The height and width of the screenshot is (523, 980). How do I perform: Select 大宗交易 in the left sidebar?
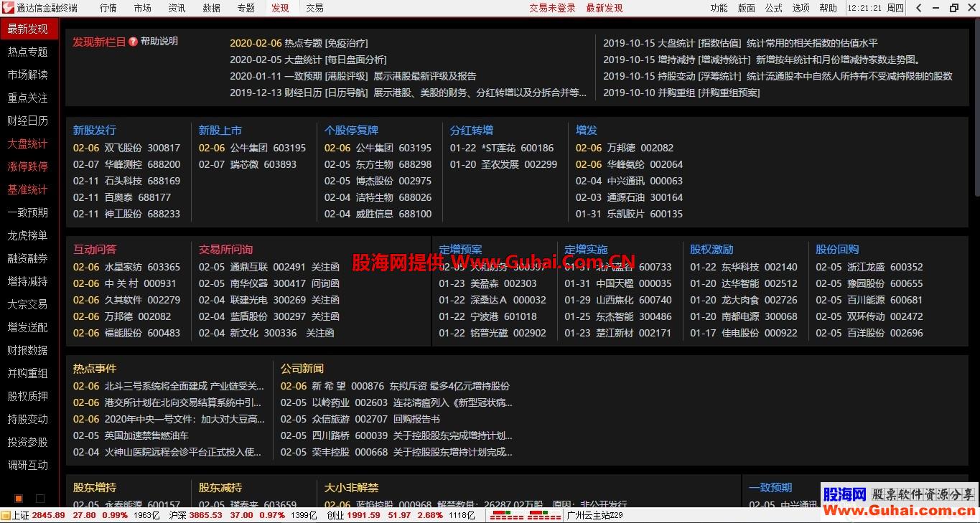[x=28, y=304]
